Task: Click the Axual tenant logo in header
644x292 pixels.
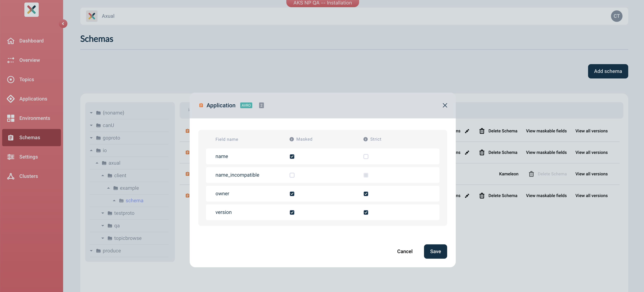Action: click(x=92, y=16)
